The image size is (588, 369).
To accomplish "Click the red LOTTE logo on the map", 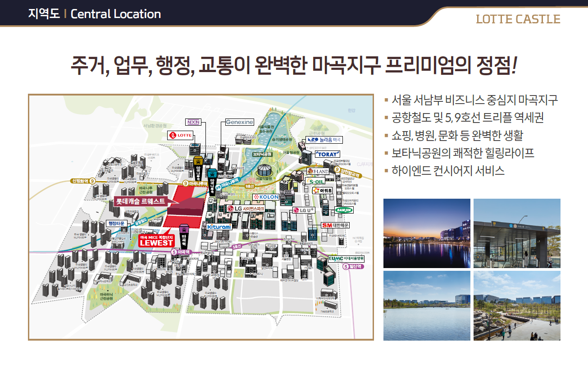I will point(181,135).
